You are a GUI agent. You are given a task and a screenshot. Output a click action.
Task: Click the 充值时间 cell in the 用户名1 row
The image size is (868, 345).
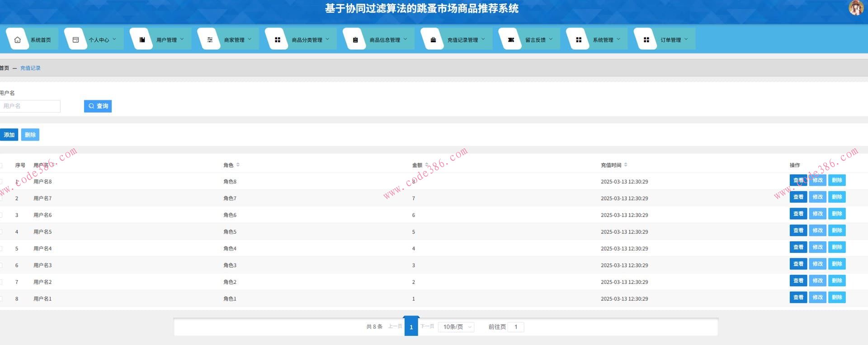624,299
